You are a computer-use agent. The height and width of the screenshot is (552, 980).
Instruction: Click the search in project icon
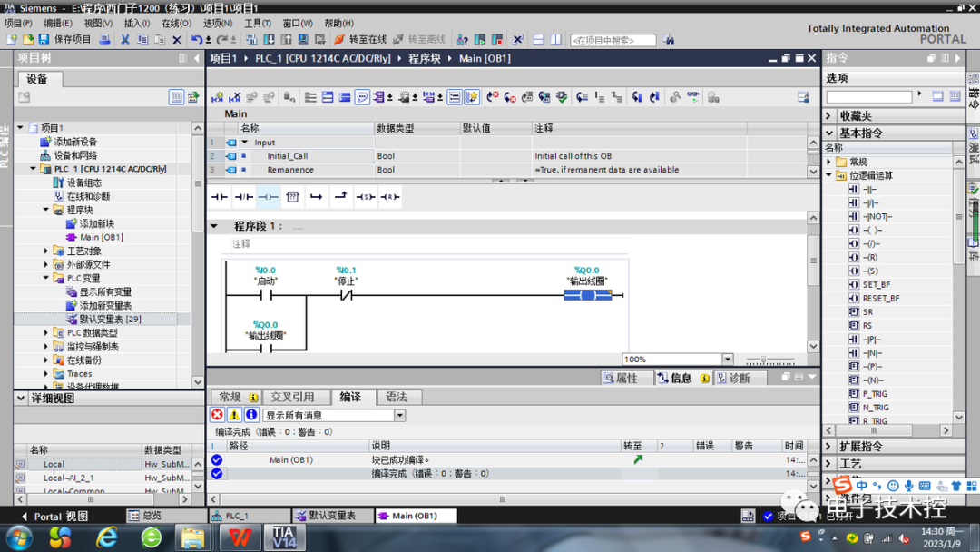[x=670, y=40]
